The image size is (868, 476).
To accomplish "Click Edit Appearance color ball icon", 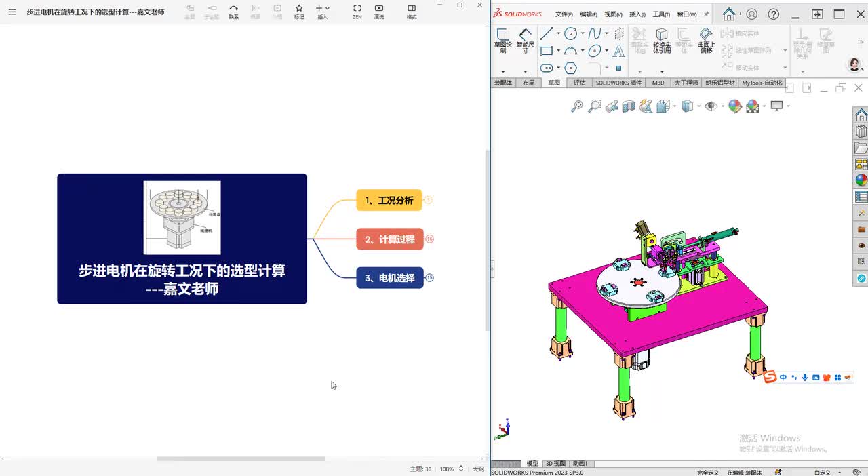I will point(735,106).
